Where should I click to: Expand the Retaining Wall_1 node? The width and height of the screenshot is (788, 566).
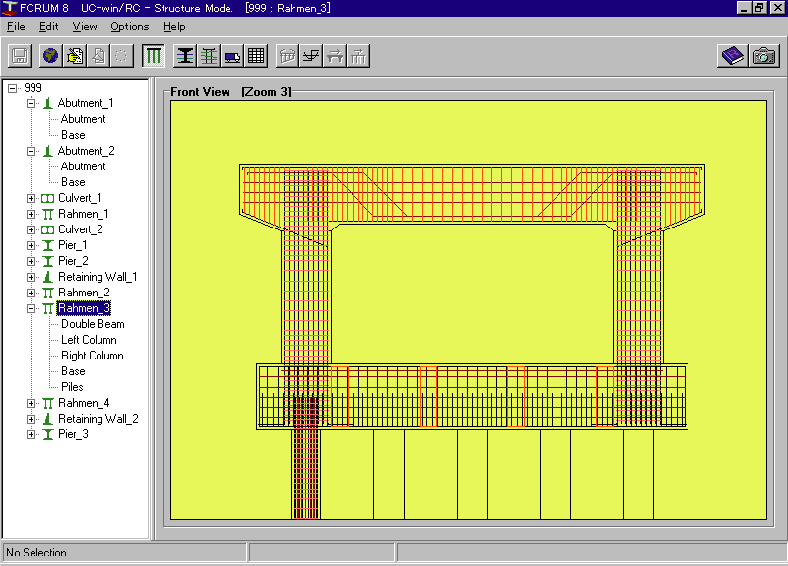tap(32, 277)
